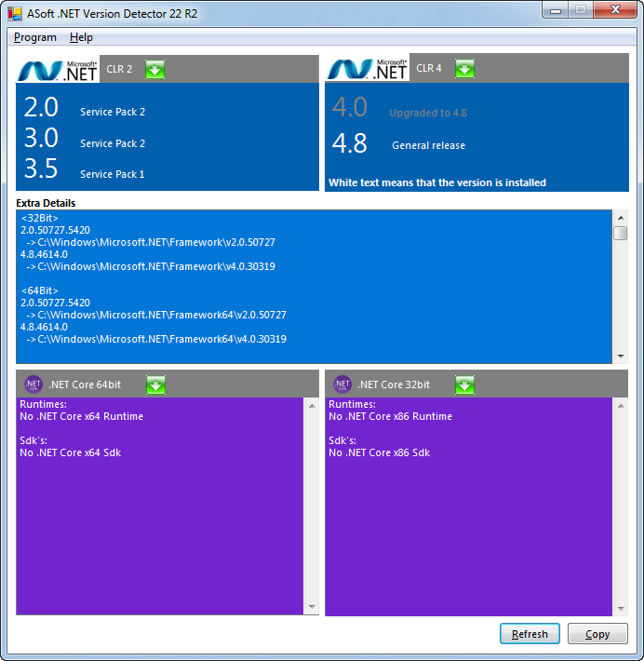The height and width of the screenshot is (661, 644).
Task: Open the Help menu
Action: click(81, 37)
